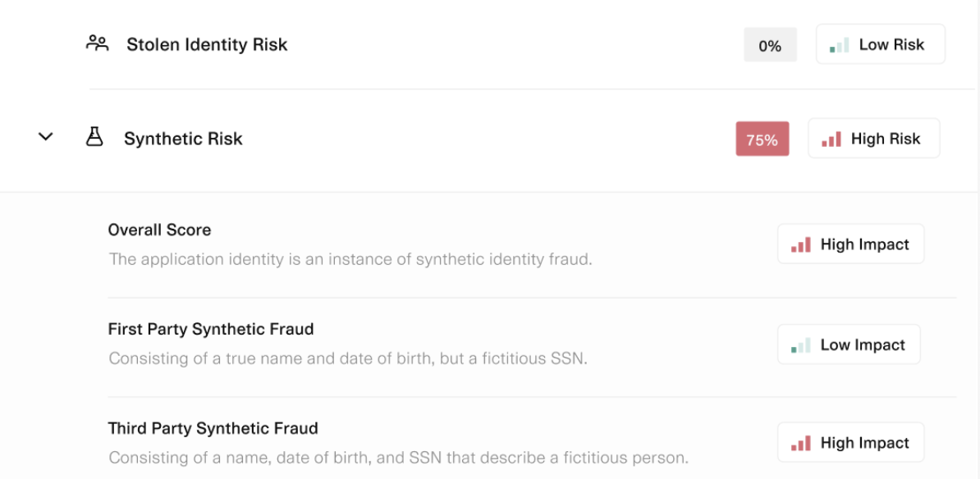Click the bar icon in Low Risk badge
980x479 pixels.
(839, 46)
